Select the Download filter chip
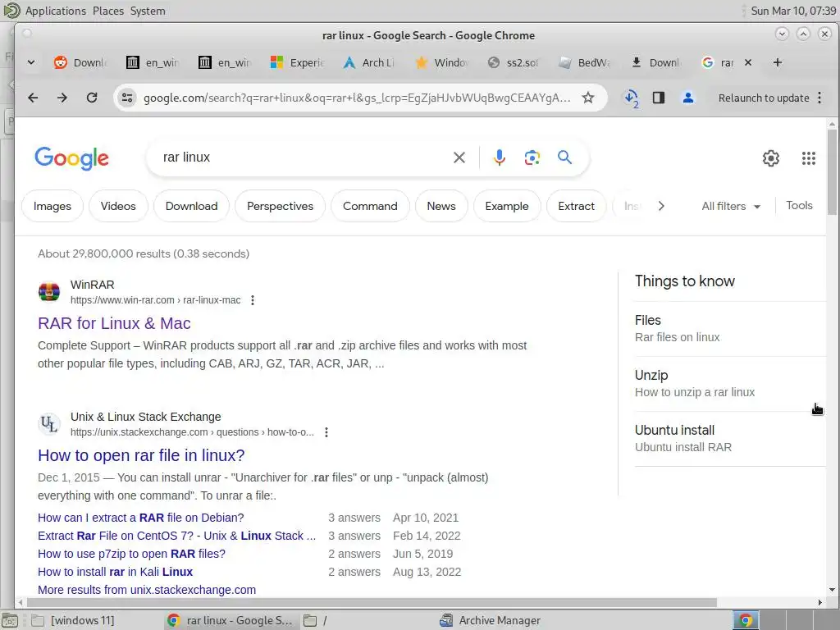This screenshot has height=630, width=840. coord(192,206)
